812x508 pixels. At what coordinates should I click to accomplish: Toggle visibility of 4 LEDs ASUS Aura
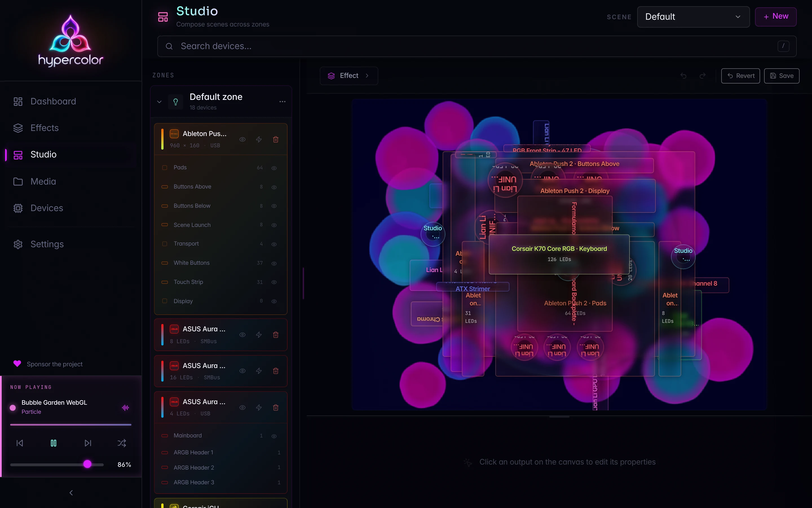click(242, 408)
